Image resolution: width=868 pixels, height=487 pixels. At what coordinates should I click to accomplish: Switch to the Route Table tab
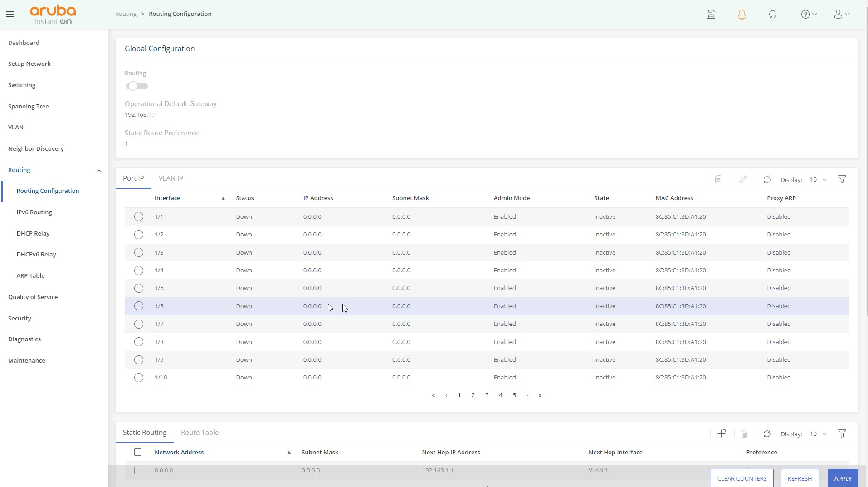[200, 433]
